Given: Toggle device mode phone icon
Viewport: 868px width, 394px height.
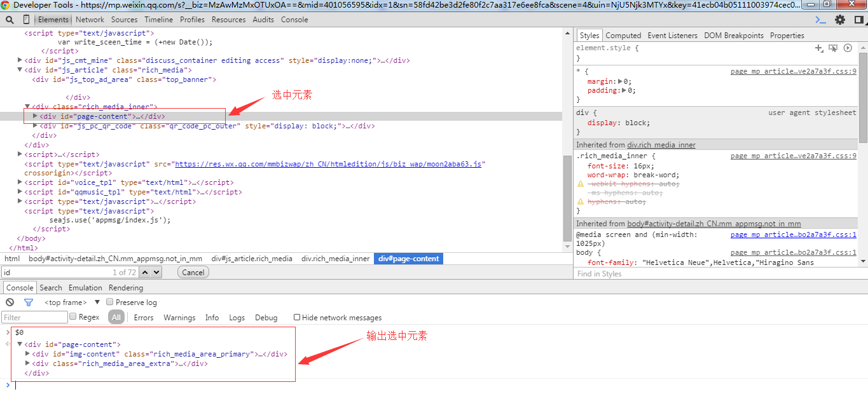Looking at the screenshot, I should [27, 20].
